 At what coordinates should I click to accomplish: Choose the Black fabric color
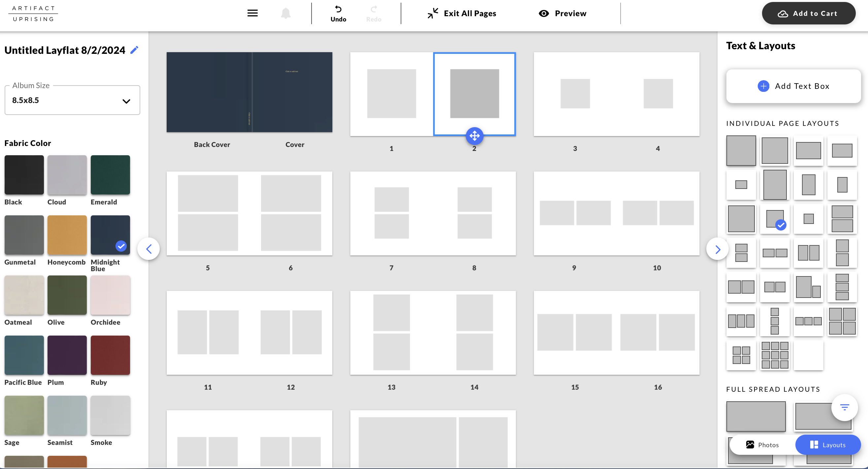(x=24, y=175)
